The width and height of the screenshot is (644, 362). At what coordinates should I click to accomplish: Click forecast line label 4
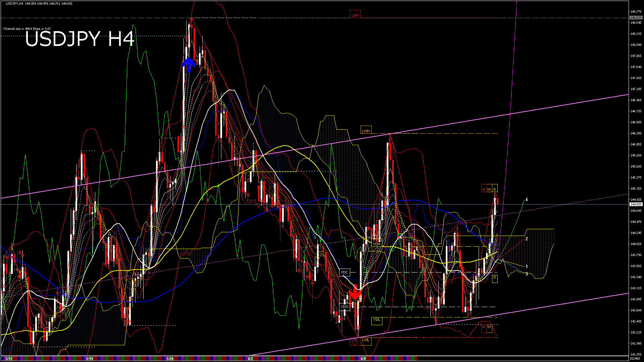(527, 200)
